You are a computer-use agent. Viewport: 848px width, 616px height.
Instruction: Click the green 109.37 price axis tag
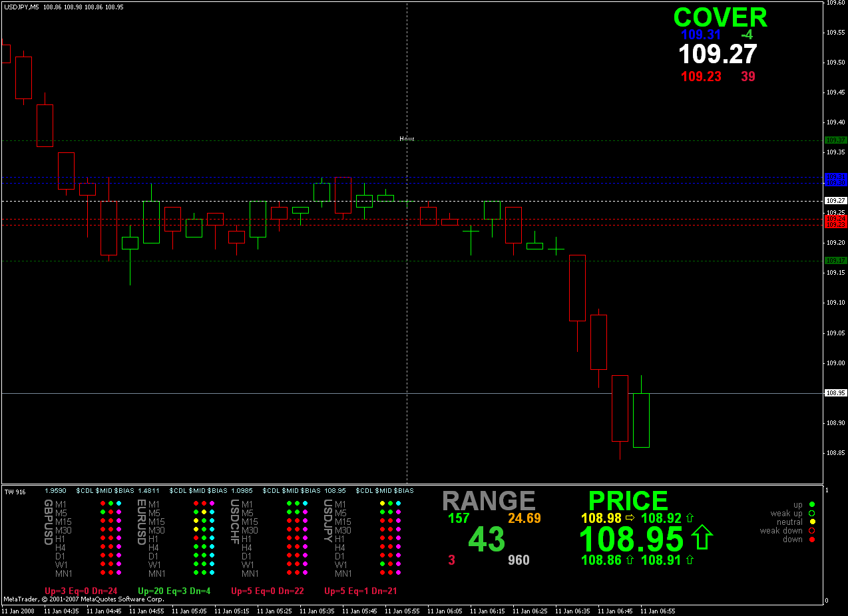coord(835,140)
